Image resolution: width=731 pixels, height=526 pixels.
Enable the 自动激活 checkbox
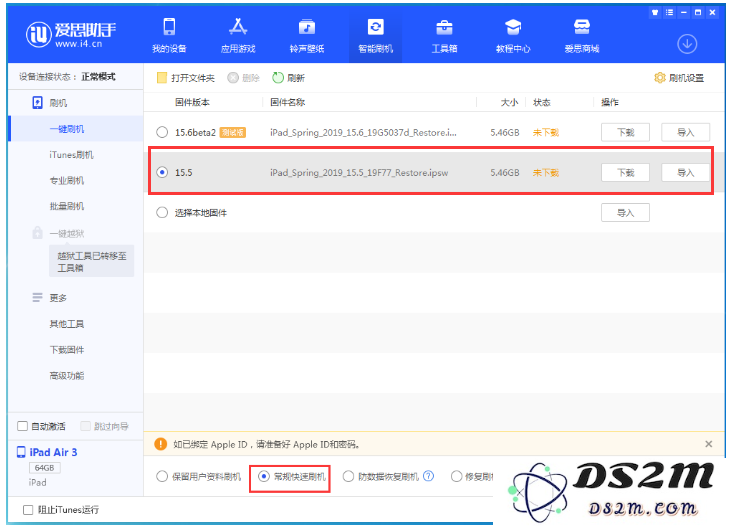click(x=22, y=426)
